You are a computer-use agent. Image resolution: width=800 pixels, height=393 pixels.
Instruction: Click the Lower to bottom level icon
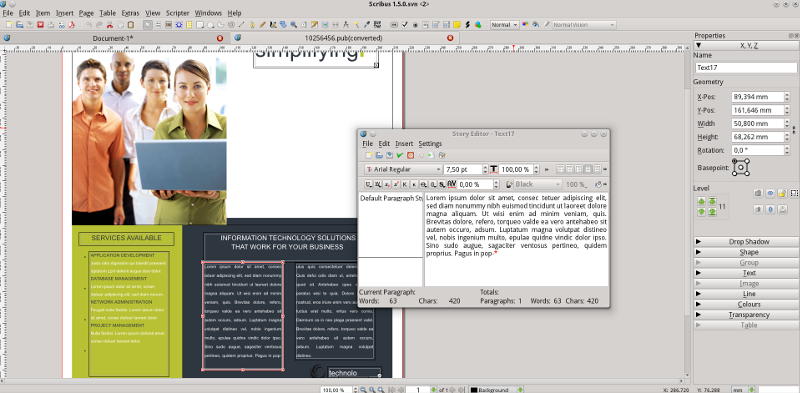(712, 212)
